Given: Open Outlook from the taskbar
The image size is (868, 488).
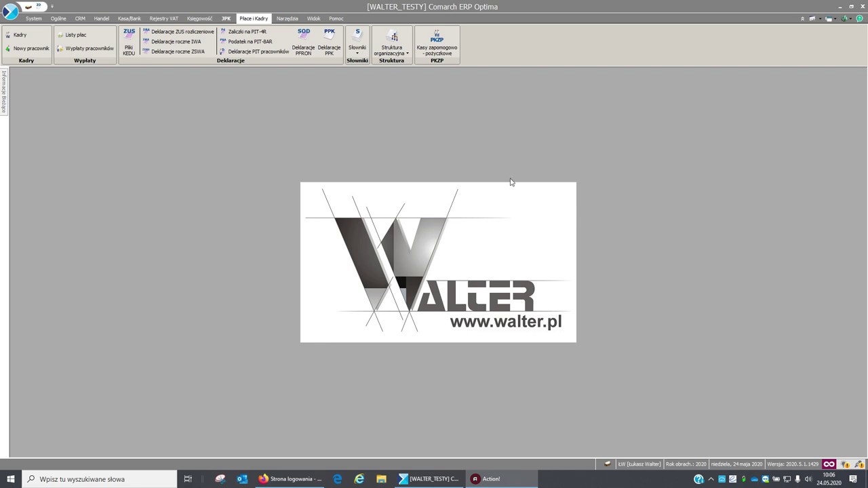Looking at the screenshot, I should coord(242,479).
